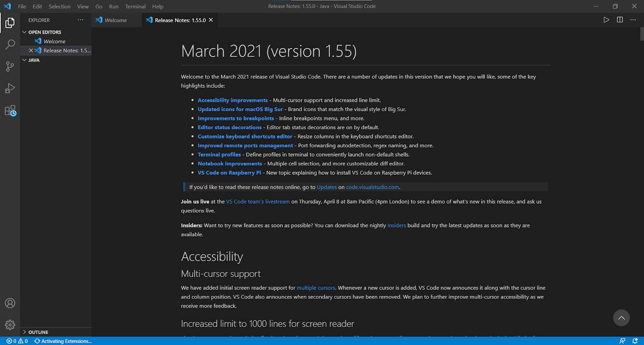Split the editor right
Viewport: 644px width, 345px height.
click(x=620, y=20)
